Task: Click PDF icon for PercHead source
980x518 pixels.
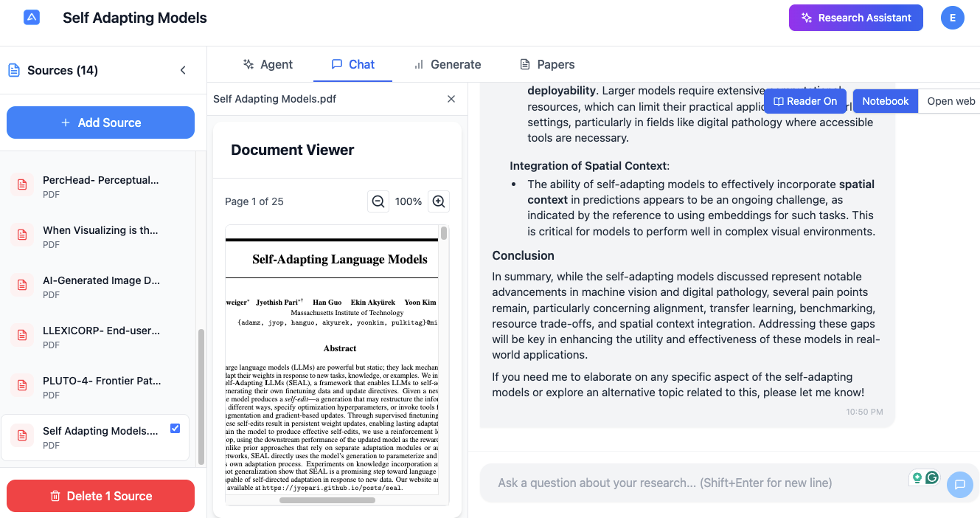Action: pyautogui.click(x=22, y=184)
